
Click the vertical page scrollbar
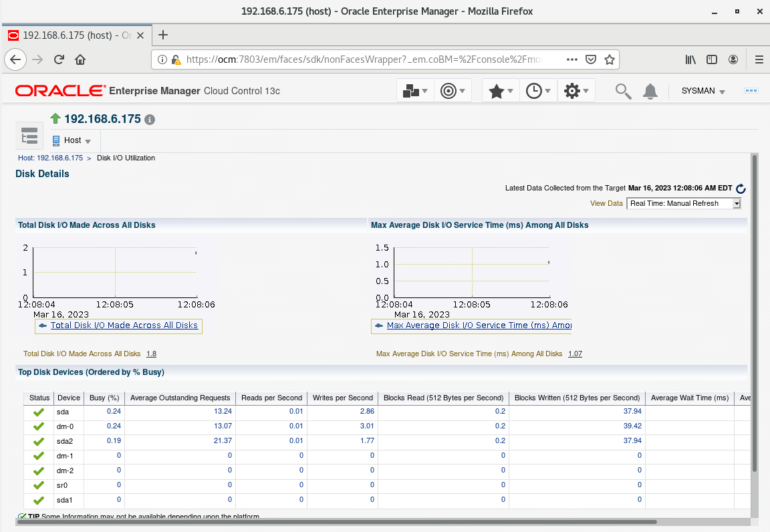tap(755, 314)
